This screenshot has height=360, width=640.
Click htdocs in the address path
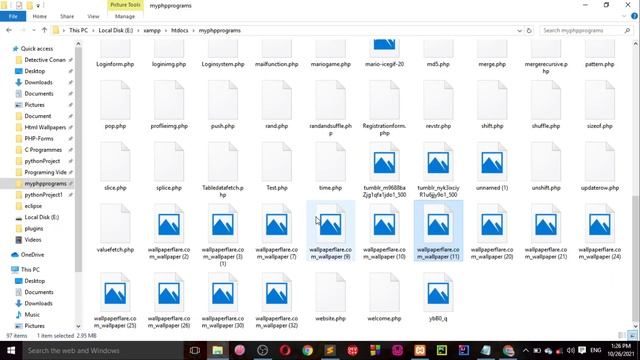click(x=180, y=31)
